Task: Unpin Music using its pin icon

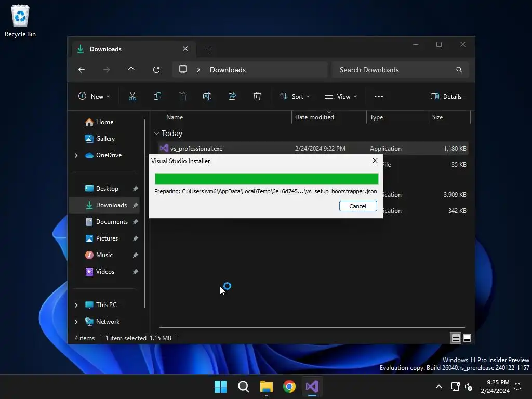Action: pyautogui.click(x=136, y=255)
